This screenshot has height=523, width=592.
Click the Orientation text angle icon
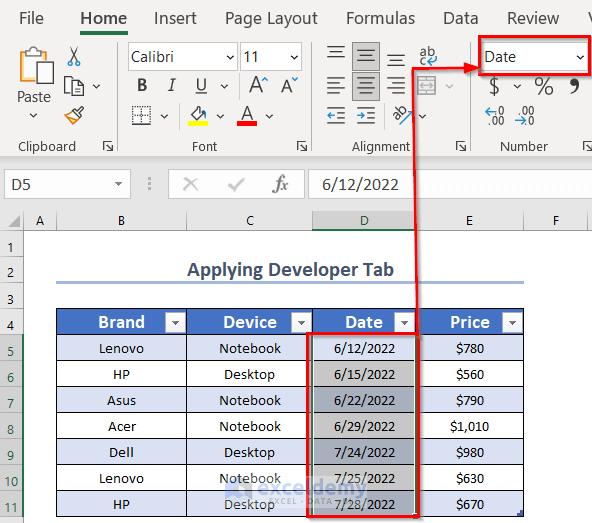[x=401, y=115]
